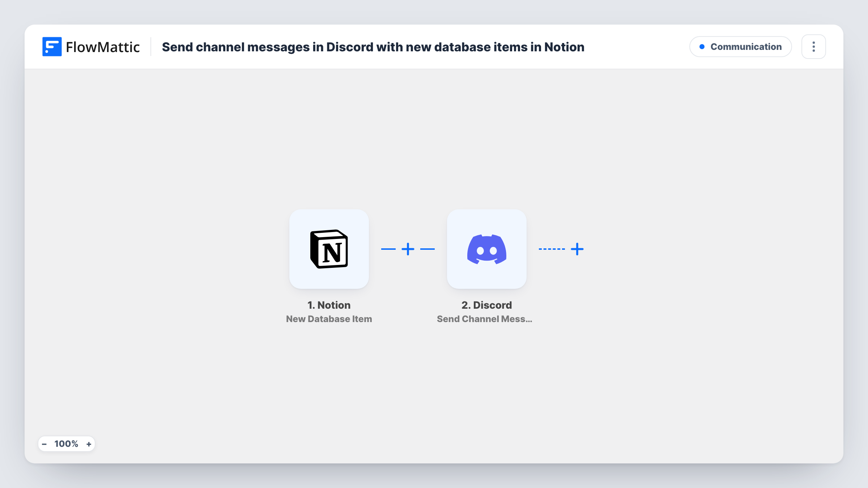Zoom in with the plus button
868x488 pixels.
tap(89, 444)
